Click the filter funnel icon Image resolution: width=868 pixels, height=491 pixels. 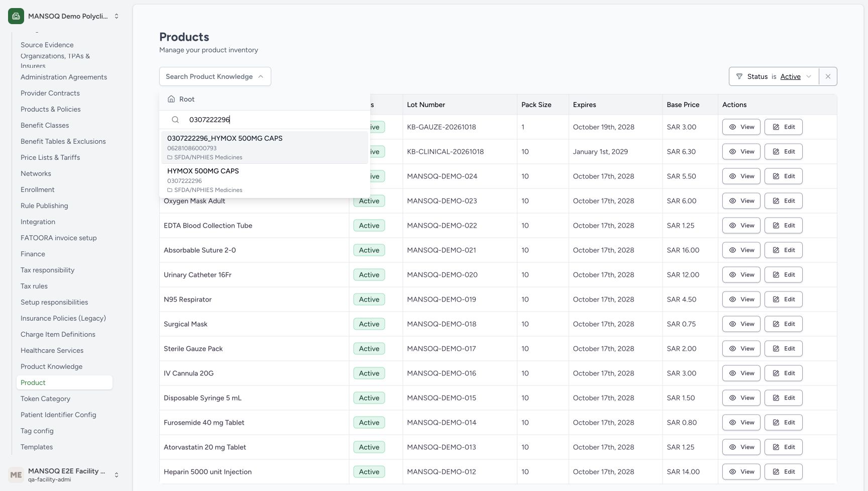click(739, 76)
